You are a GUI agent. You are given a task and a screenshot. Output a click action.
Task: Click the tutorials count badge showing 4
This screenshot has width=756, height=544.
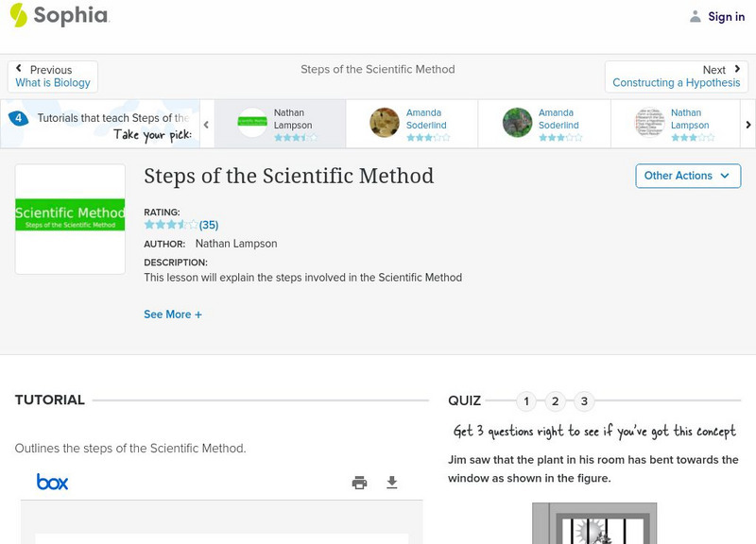[18, 119]
